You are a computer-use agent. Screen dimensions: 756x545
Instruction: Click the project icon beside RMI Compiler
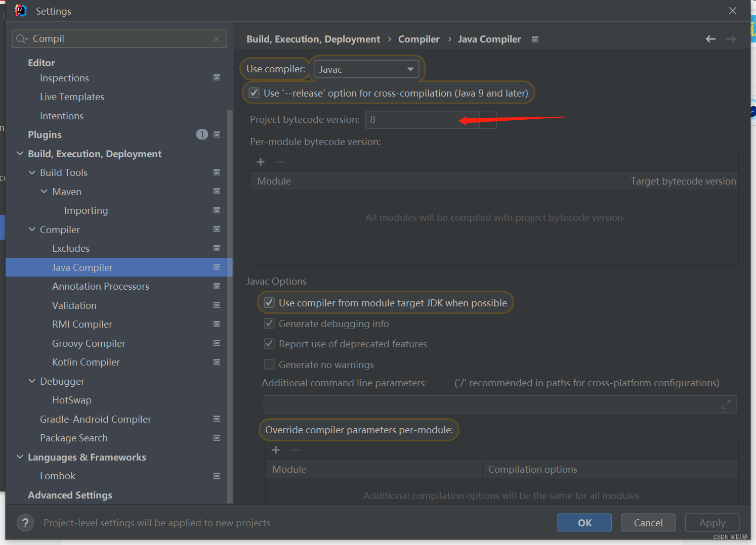tap(217, 324)
